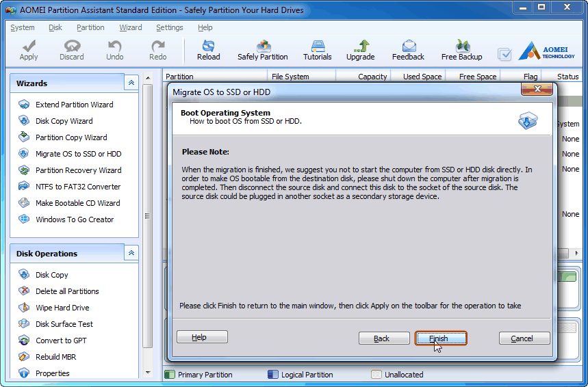This screenshot has width=588, height=387.
Task: Click the sidebar splitter grip handle
Action: 147,216
